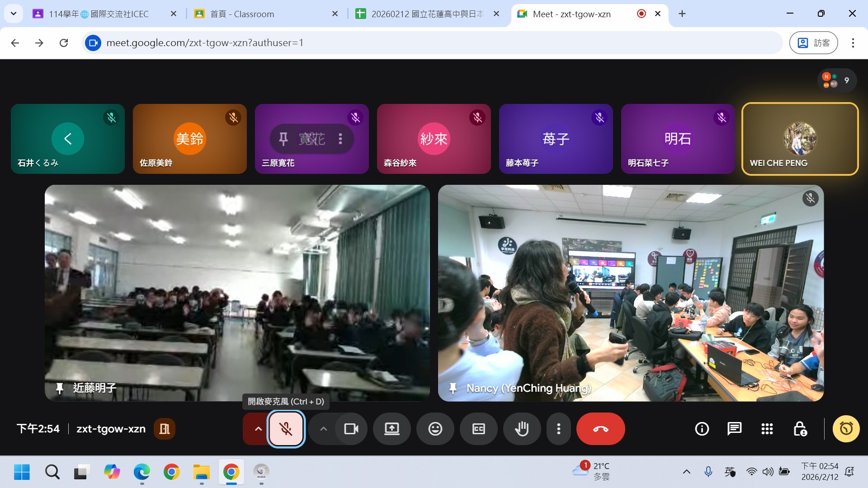
Task: Click the raise hand icon
Action: coord(522,429)
